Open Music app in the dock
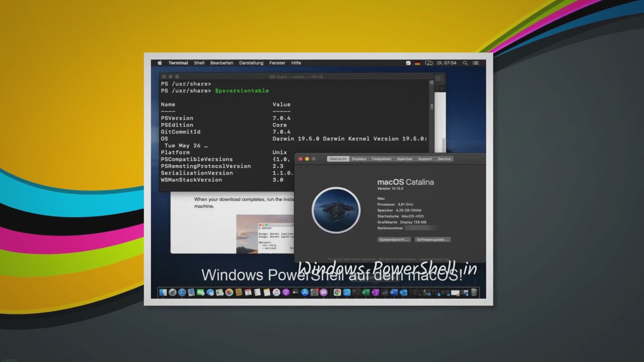The width and height of the screenshot is (644, 362). click(x=276, y=293)
